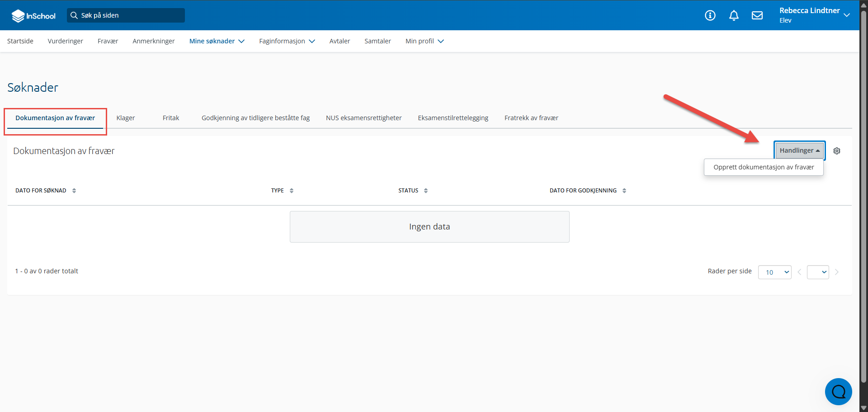Click the '1 - 0 av 0 rader totalt' text
Viewport: 868px width, 412px height.
(x=47, y=271)
